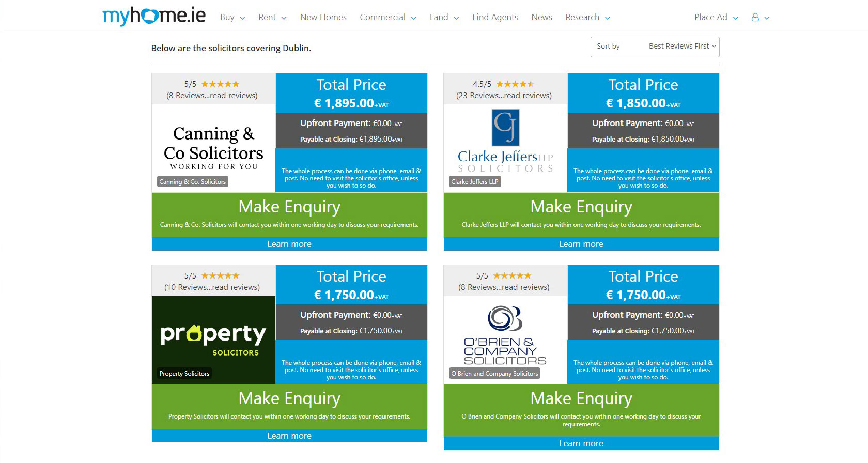This screenshot has width=868, height=463.
Task: Click the 4.5-star rating for Clarke Jeffers
Action: (515, 84)
